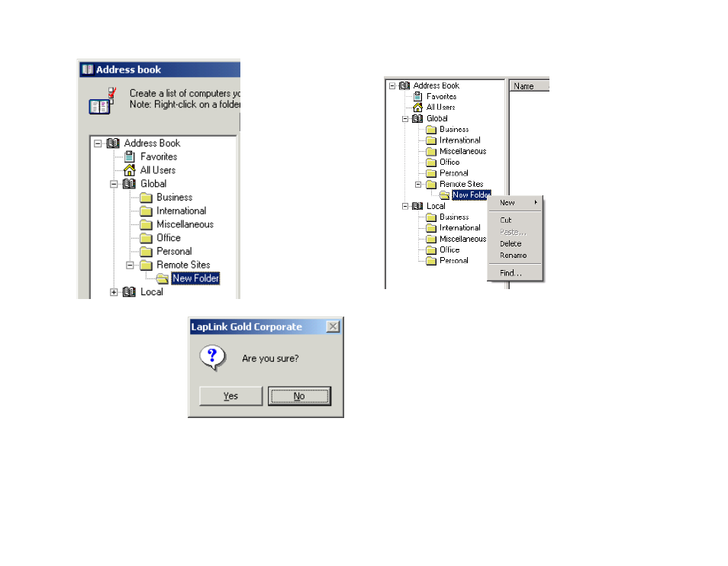
Task: Click the question mark bubble icon in the LapLink dialog
Action: coord(213,358)
